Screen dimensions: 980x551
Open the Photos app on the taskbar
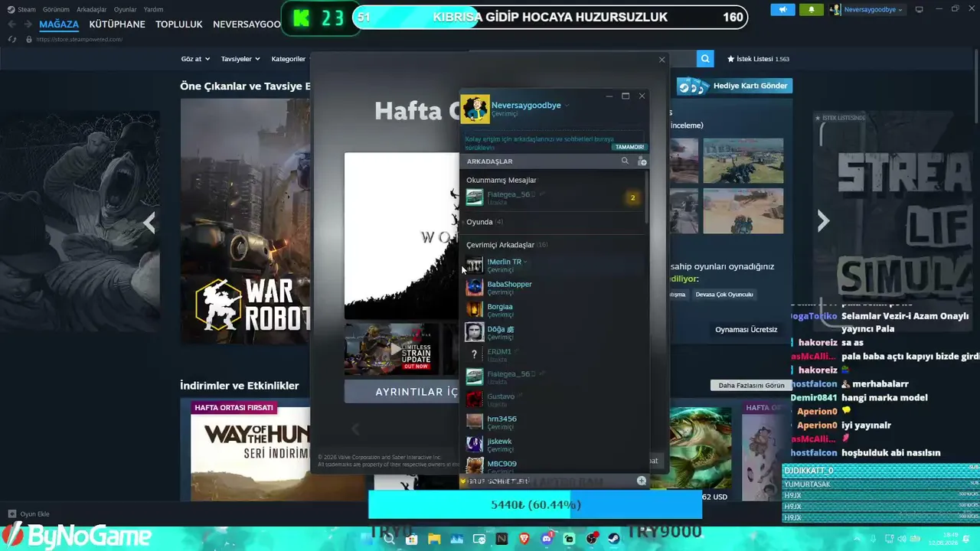pos(456,539)
